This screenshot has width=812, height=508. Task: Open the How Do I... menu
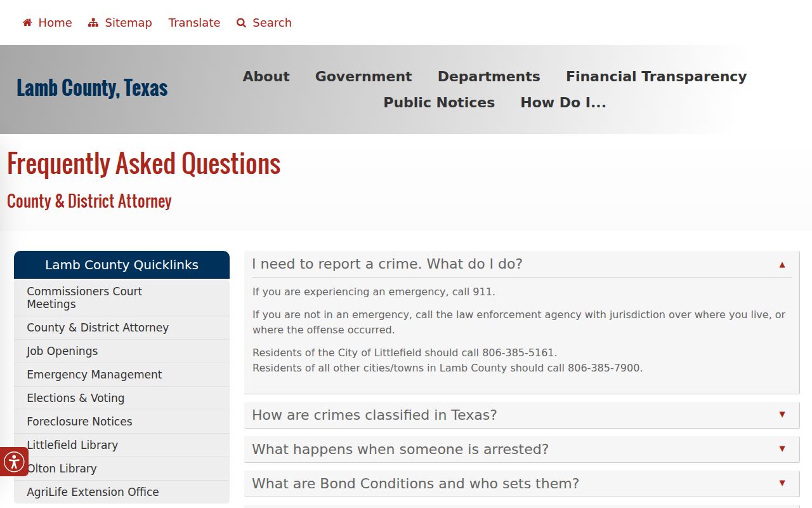[x=563, y=103]
